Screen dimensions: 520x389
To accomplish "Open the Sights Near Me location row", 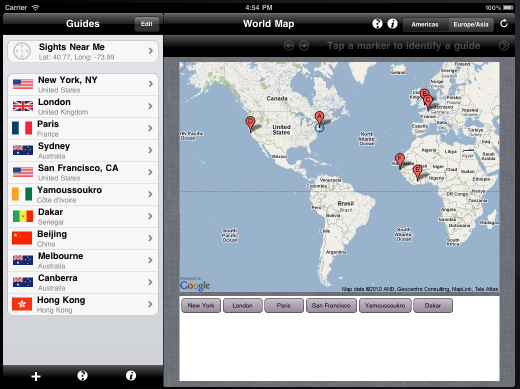I will tap(83, 51).
